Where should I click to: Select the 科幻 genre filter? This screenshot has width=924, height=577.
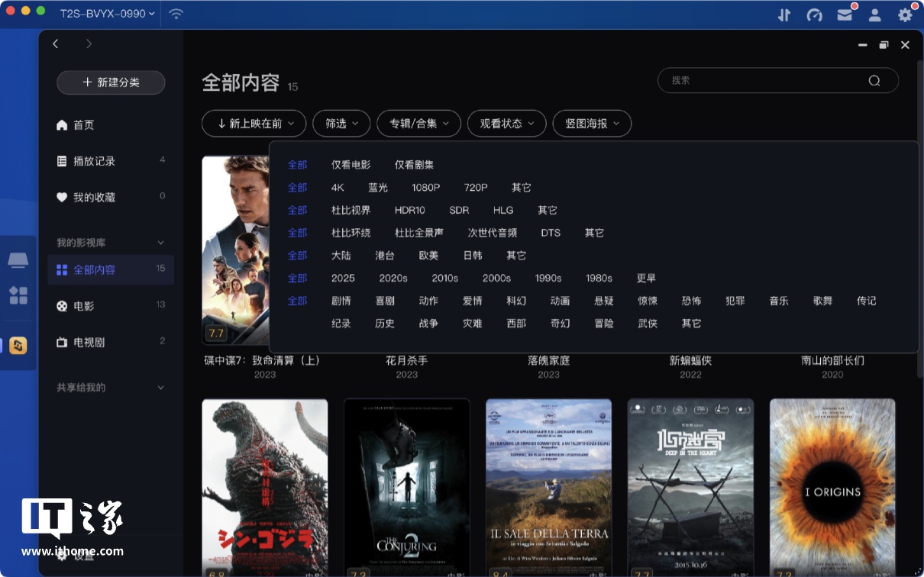point(516,301)
